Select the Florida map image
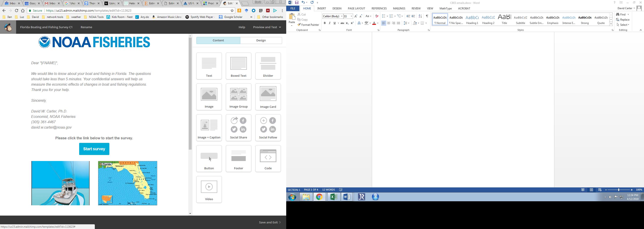This screenshot has height=229, width=644. click(128, 183)
